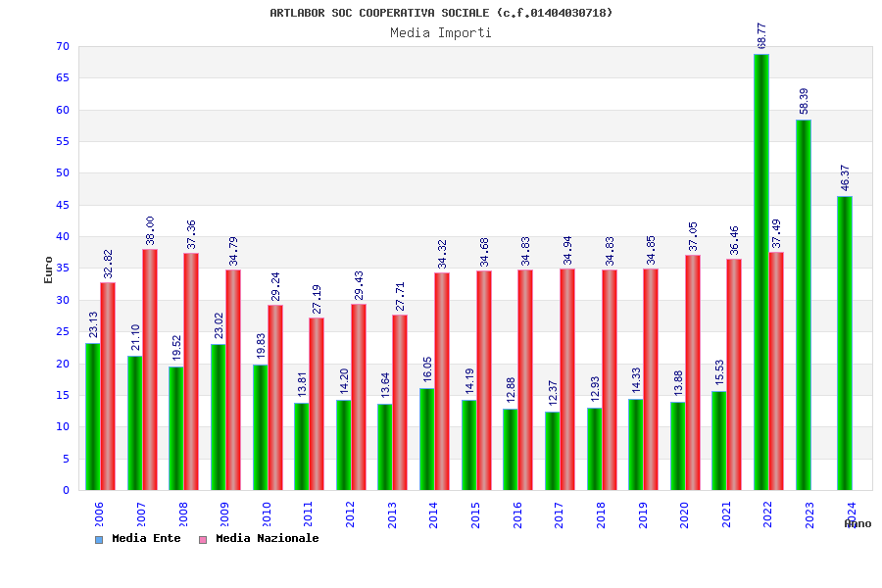Screen dimensions: 882x588
Task: Click the 12.88 value label
Action: click(x=511, y=390)
